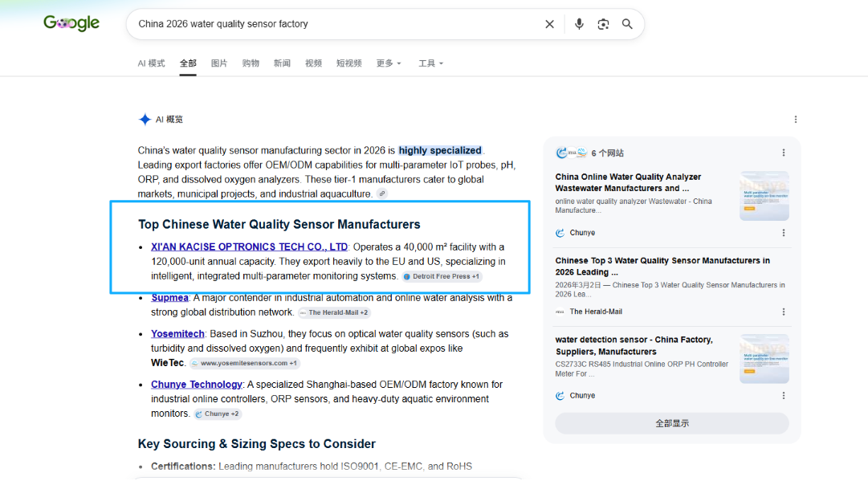The height and width of the screenshot is (485, 868).
Task: Click the Google logo
Action: 71,22
